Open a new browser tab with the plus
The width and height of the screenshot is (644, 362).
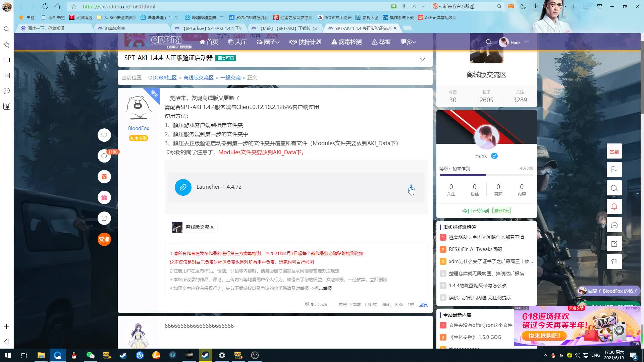[574, 6]
